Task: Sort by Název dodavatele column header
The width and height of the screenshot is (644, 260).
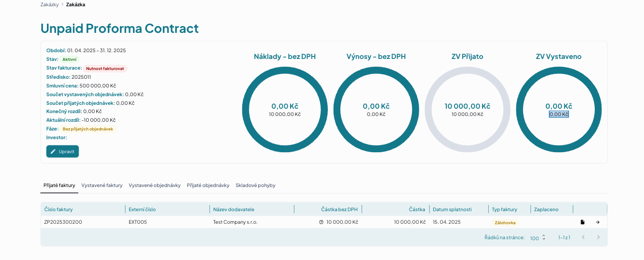Action: (x=234, y=209)
